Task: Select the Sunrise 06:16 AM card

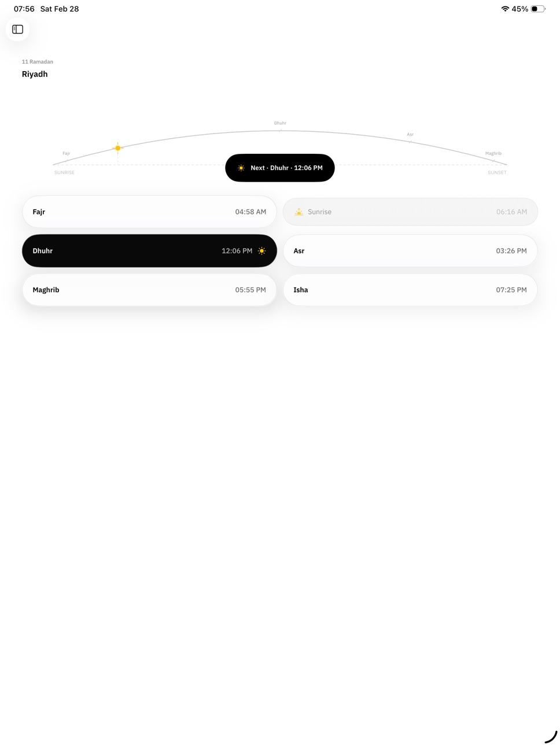Action: click(x=410, y=212)
